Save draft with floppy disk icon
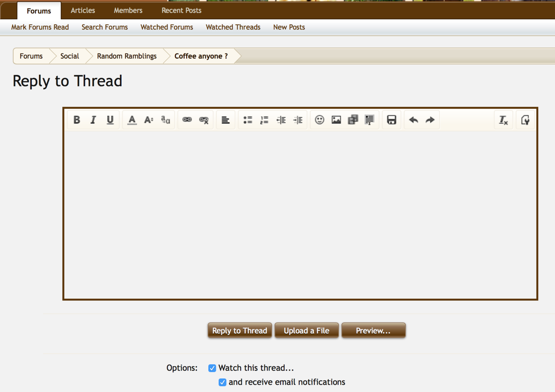 pos(391,120)
